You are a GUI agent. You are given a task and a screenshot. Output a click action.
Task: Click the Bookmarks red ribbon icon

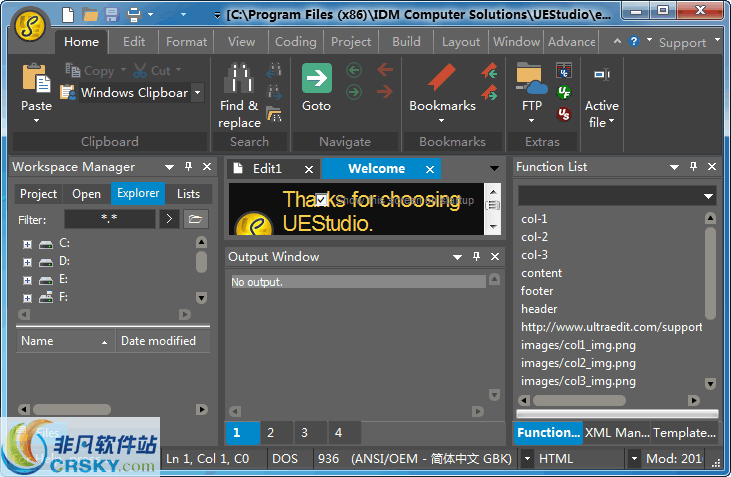pyautogui.click(x=441, y=77)
